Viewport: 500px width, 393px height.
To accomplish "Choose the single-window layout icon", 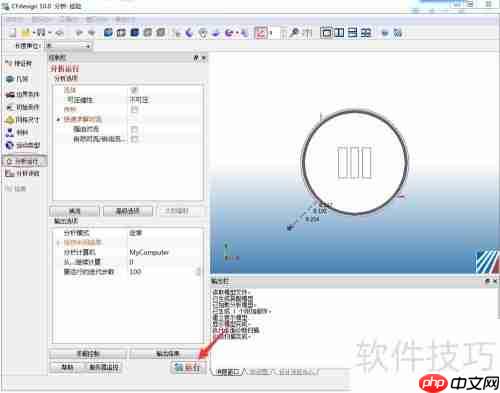I will point(326,32).
